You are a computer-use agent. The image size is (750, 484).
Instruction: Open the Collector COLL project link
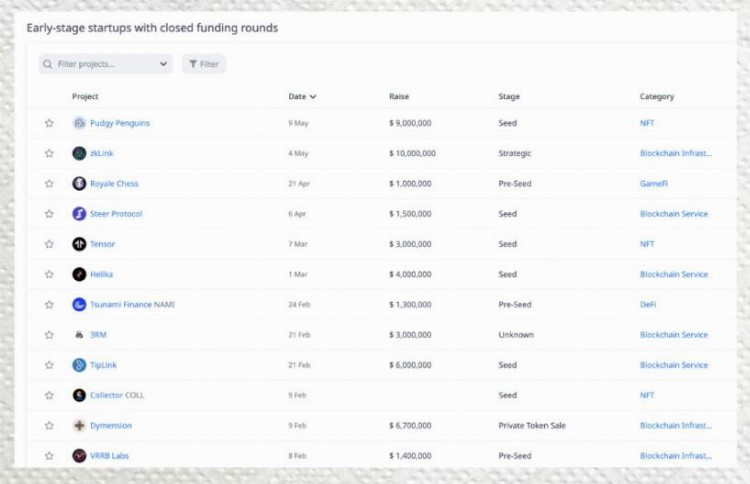117,395
